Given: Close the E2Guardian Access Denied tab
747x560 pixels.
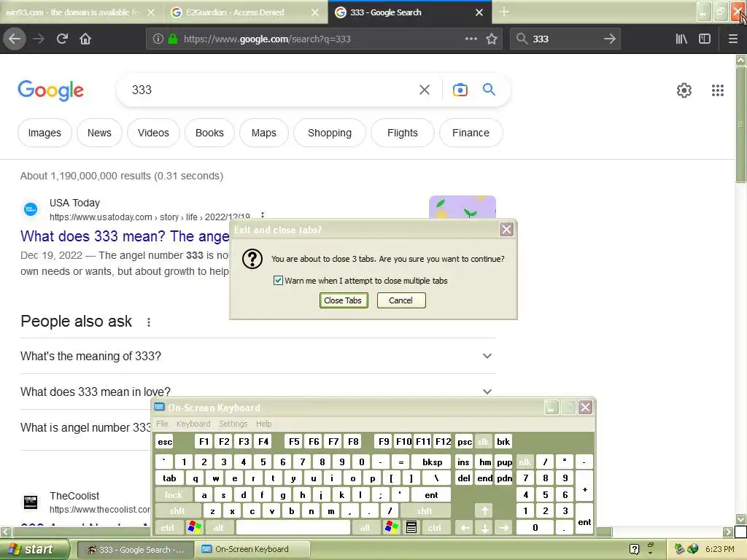Looking at the screenshot, I should (315, 12).
